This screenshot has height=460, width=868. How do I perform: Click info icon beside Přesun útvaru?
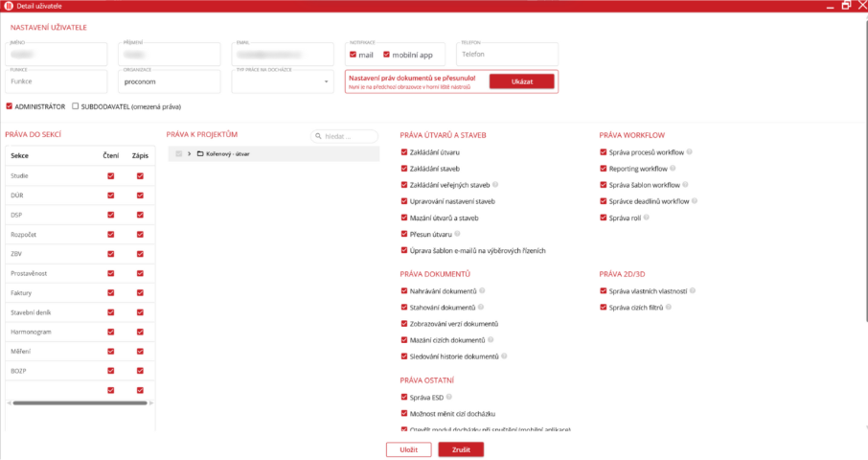457,234
